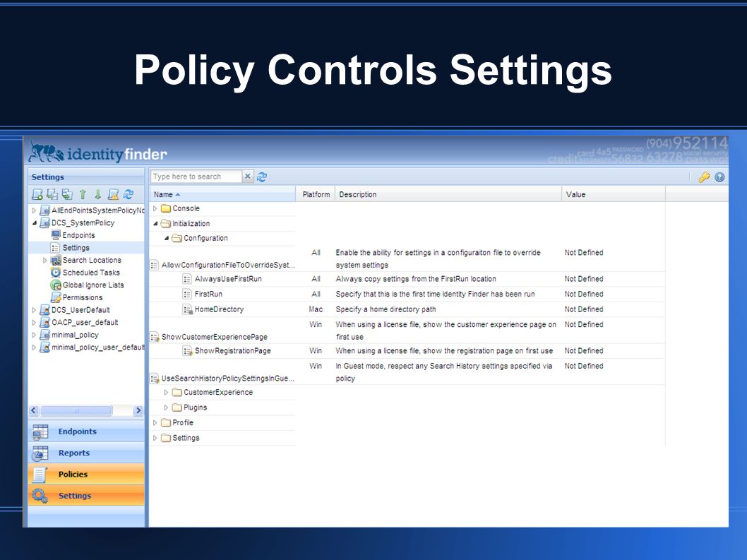Select minimal_policy_user_default policy
The image size is (747, 560).
pos(97,347)
